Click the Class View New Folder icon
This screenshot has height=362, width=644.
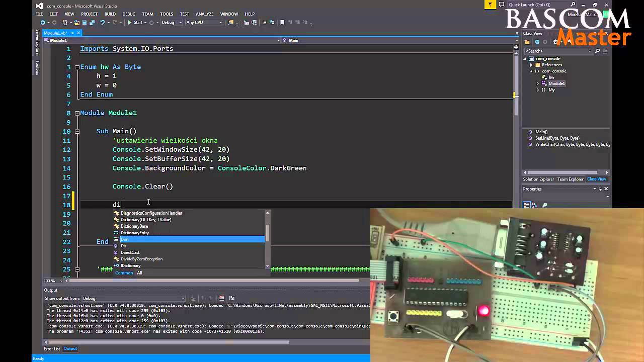point(527,42)
